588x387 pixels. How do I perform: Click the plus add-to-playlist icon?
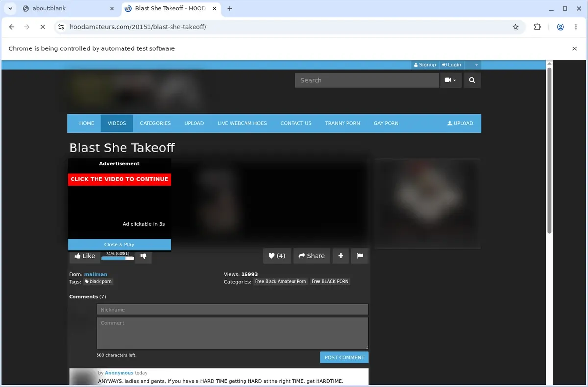pos(341,256)
